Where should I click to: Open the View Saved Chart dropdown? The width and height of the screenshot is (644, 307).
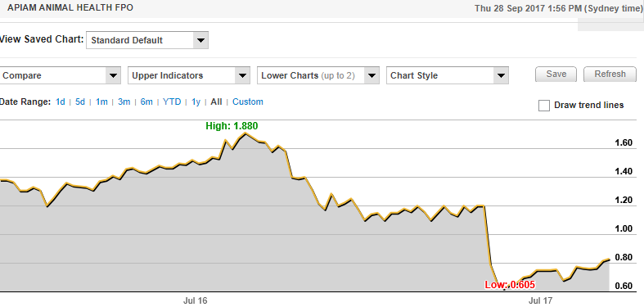pyautogui.click(x=147, y=40)
